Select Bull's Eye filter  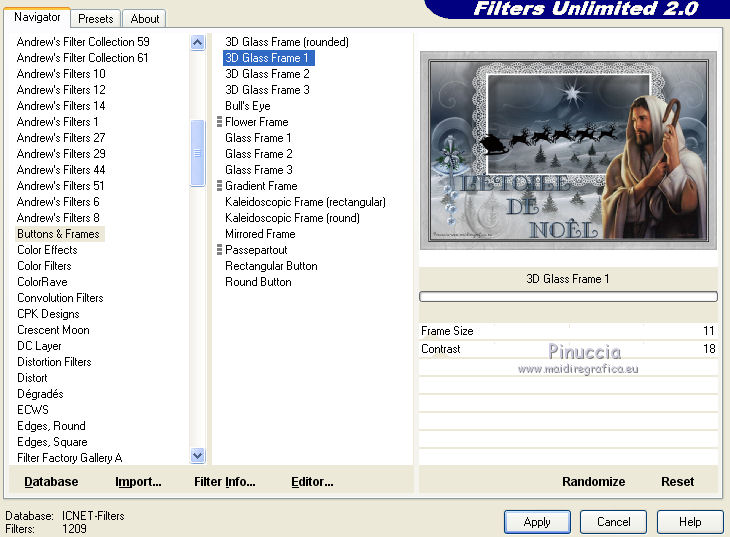(x=248, y=106)
